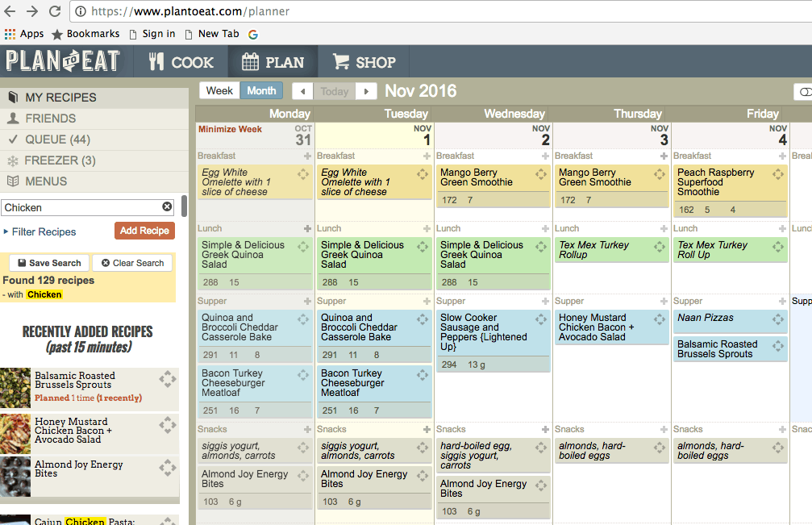The width and height of the screenshot is (812, 525).
Task: Click the Plan to Eat logo
Action: click(63, 61)
